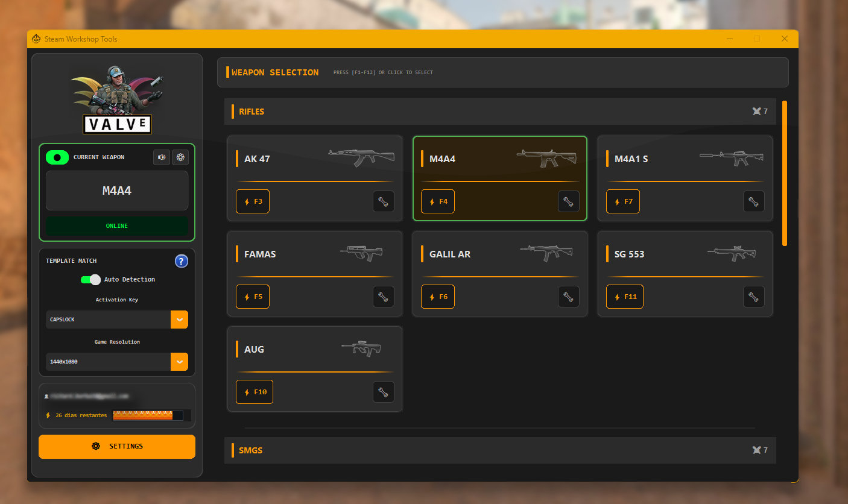This screenshot has width=848, height=504.
Task: Open the wrench configuration for the AUG
Action: click(383, 392)
